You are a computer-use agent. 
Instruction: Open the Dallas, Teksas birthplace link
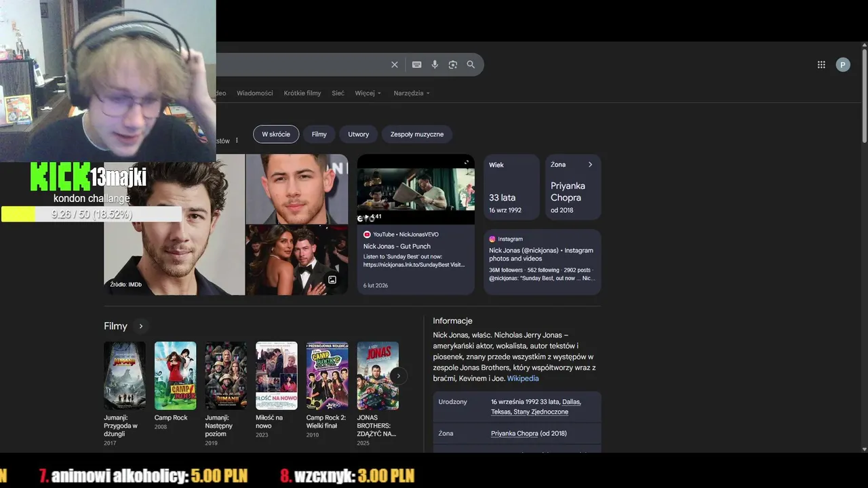(x=536, y=407)
